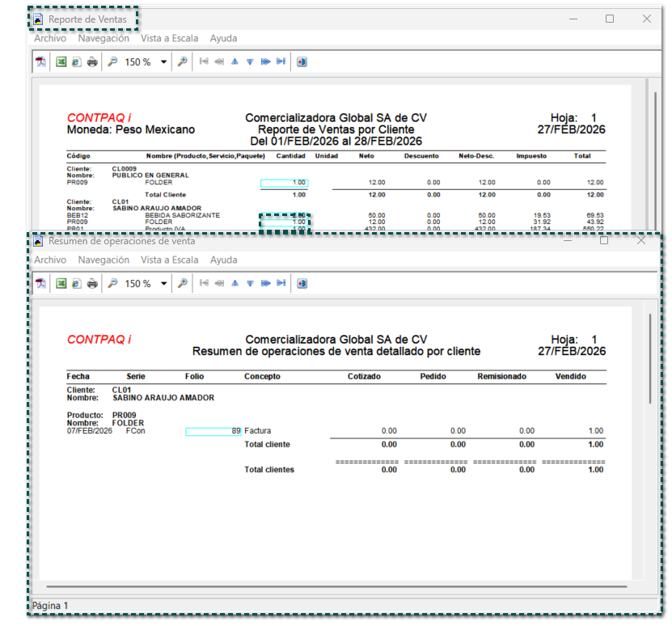The width and height of the screenshot is (672, 626).
Task: Open Vista a Escala menu in Resumen window
Action: pos(169,260)
